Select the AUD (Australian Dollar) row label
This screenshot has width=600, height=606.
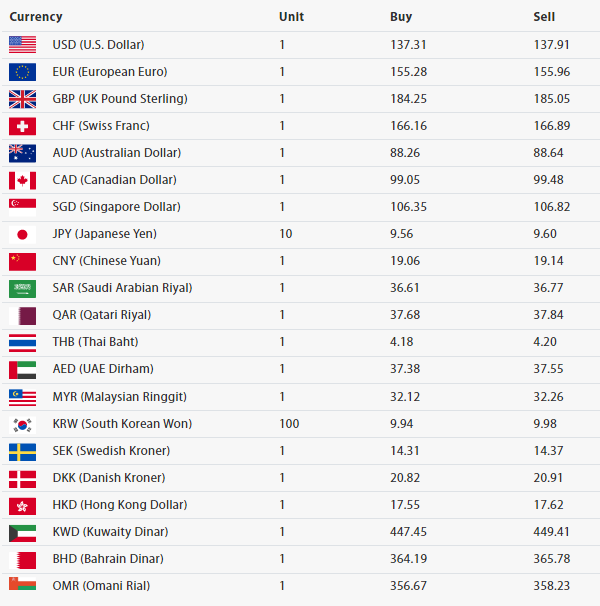(117, 153)
